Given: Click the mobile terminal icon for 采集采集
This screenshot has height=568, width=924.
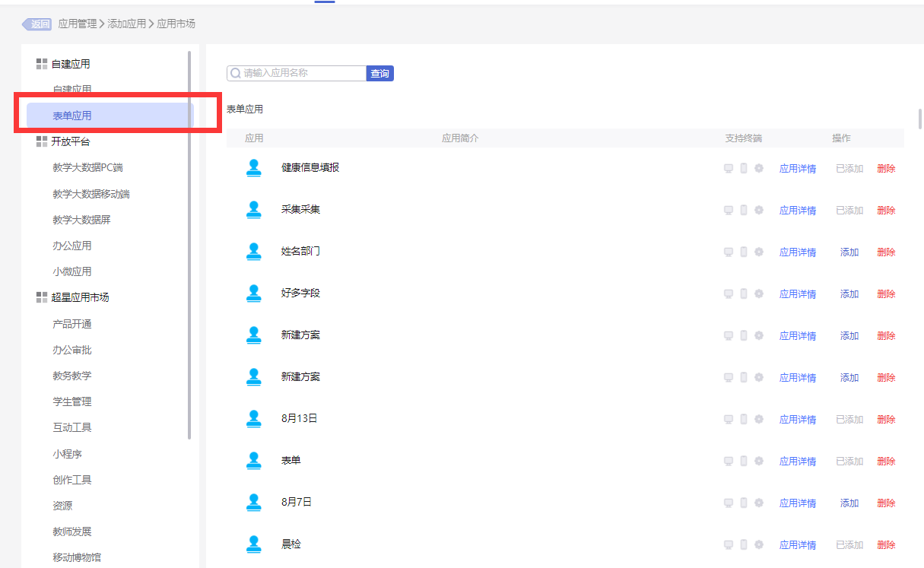Looking at the screenshot, I should coord(744,211).
